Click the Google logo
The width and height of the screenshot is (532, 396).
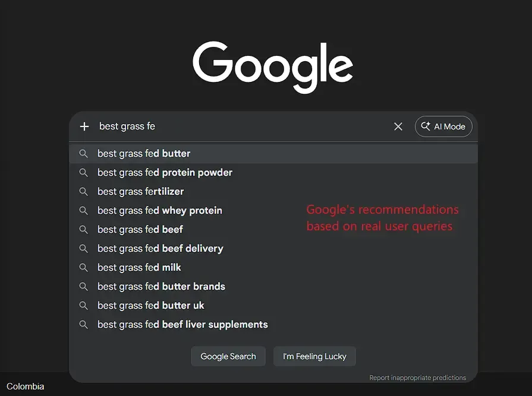click(x=272, y=65)
